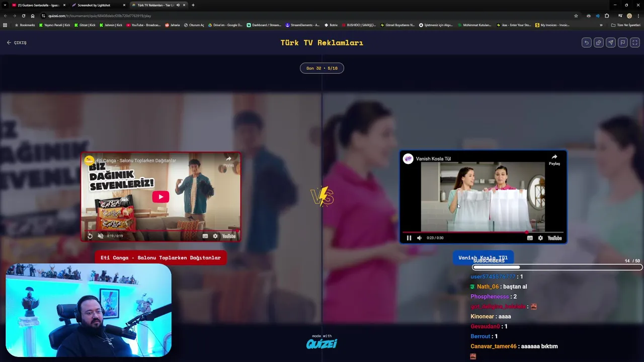The image size is (644, 362).
Task: Toggle captions on Vanish video
Action: click(530, 238)
